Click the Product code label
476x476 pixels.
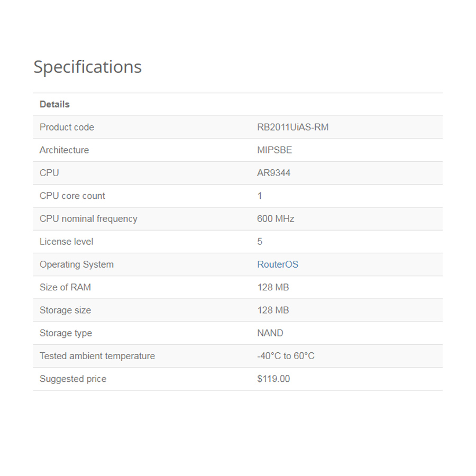point(67,127)
